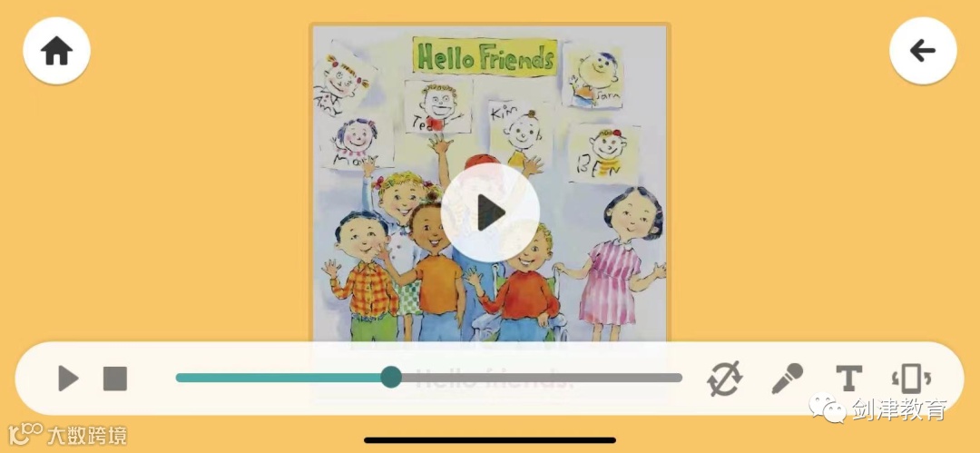980x453 pixels.
Task: Toggle screen rotation with the phone icon
Action: tap(911, 379)
